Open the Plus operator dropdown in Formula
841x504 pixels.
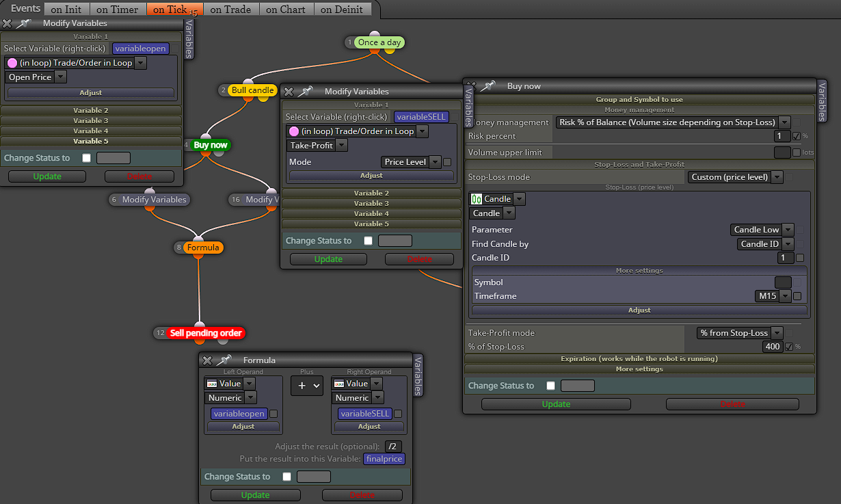(x=307, y=386)
